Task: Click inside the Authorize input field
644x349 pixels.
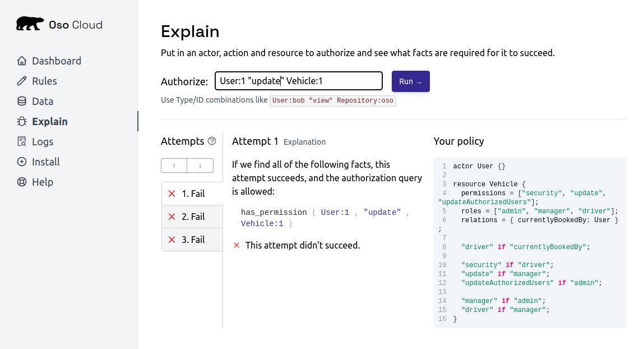Action: tap(298, 81)
